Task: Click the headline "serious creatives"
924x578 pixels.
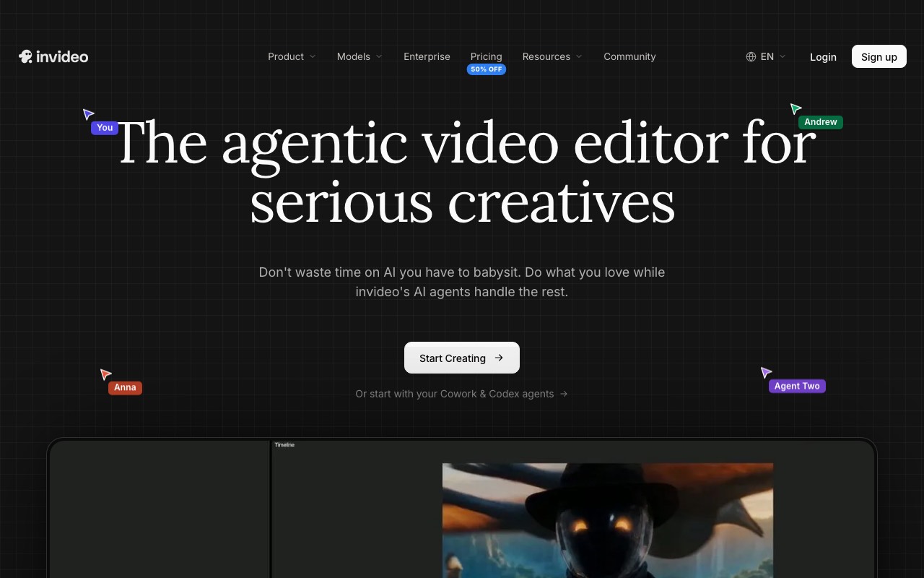Action: [462, 202]
